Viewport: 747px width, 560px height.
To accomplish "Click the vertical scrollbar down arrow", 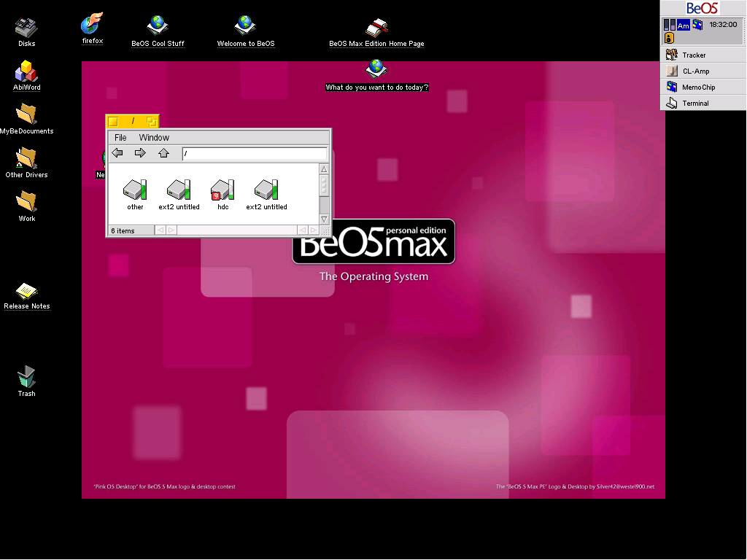I will 324,219.
